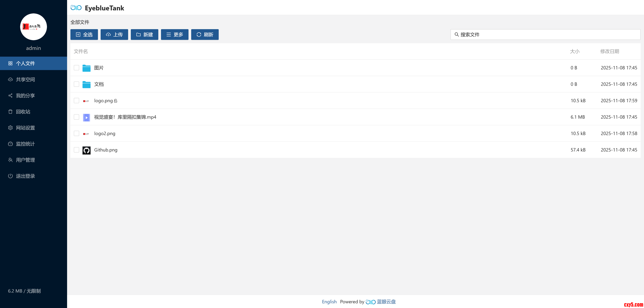Click the lock icon beside logo.png
Image resolution: width=644 pixels, height=308 pixels.
point(116,101)
